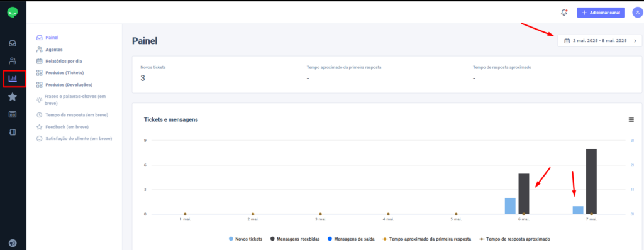
Task: Select Satisfação do cliente (em breve) item
Action: click(79, 139)
